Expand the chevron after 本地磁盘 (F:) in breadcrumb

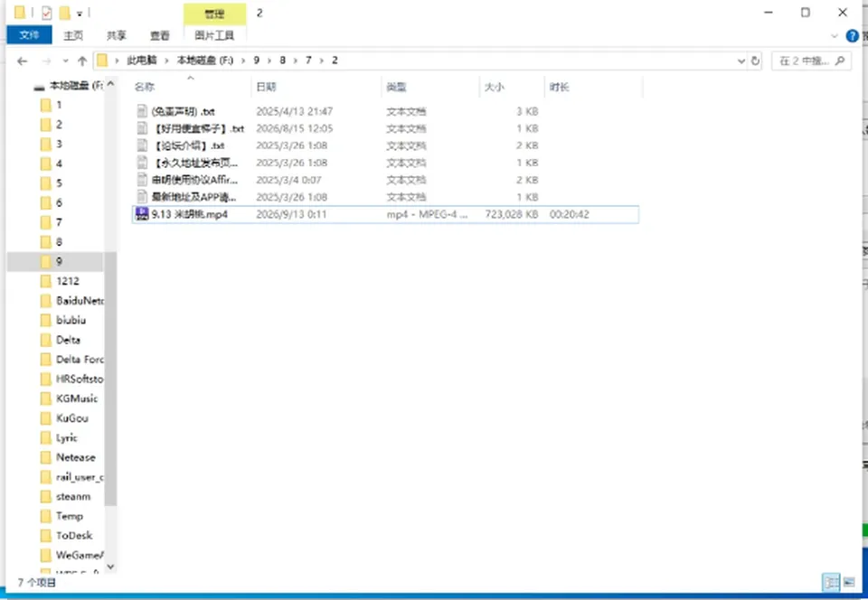pos(243,61)
